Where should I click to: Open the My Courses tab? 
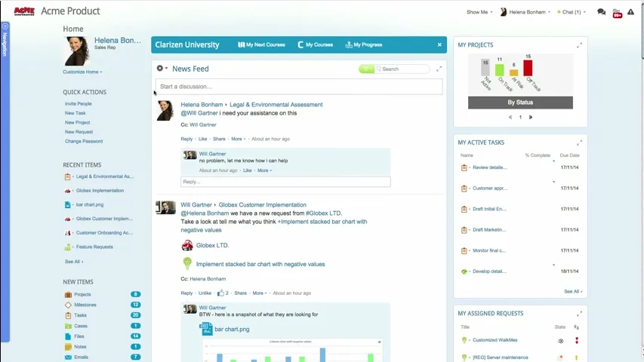click(316, 44)
